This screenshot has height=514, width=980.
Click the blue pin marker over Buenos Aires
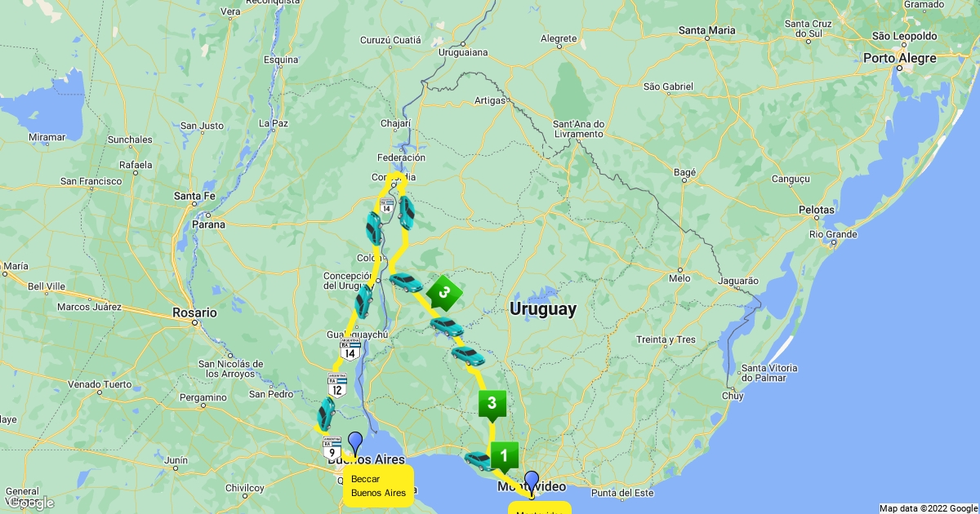[355, 442]
